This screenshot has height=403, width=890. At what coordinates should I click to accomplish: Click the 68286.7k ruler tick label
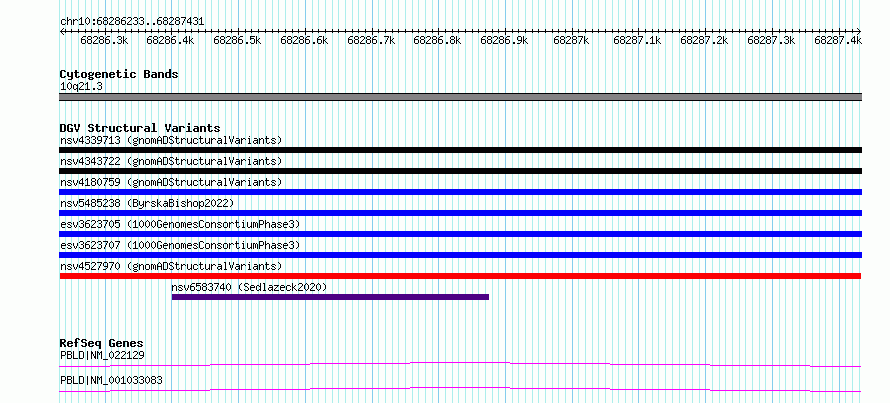click(371, 40)
